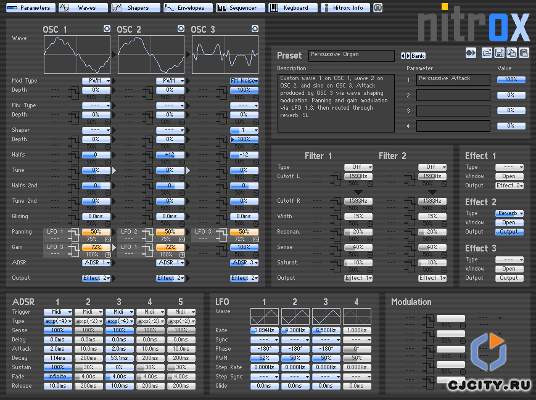
Task: Click the next preset arrow beside Bank
Action: pos(408,55)
